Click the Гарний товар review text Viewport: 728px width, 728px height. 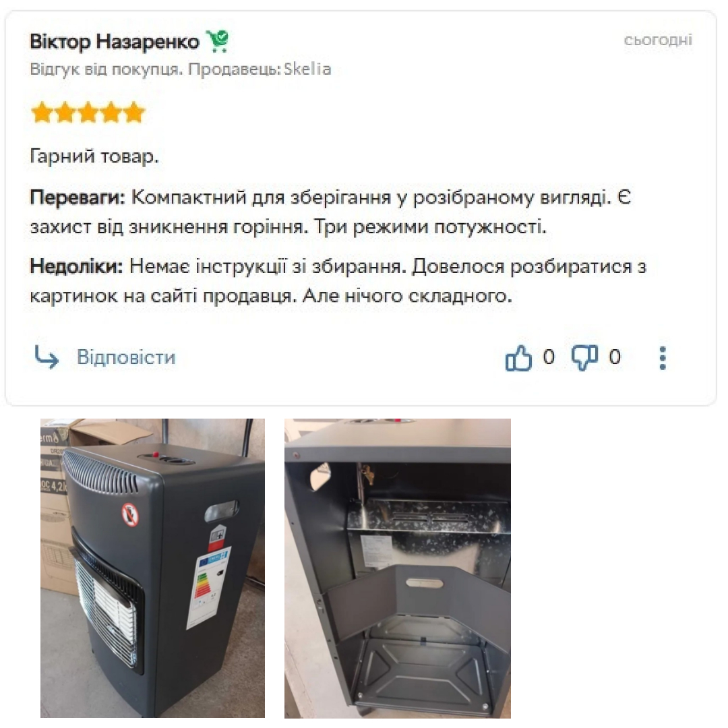pyautogui.click(x=94, y=156)
